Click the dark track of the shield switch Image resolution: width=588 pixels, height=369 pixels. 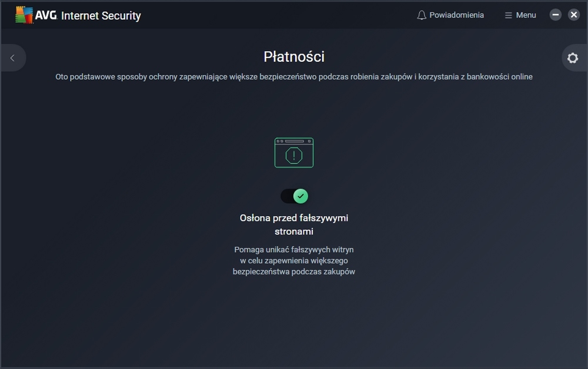click(x=286, y=196)
